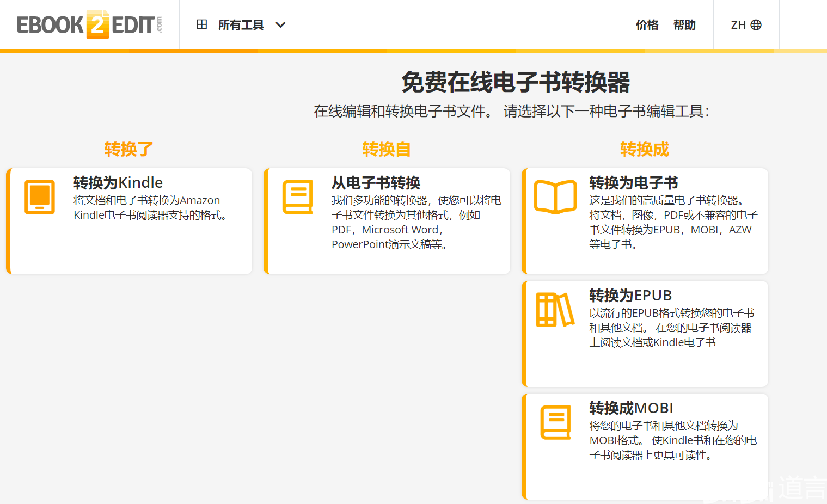Click the 免费在线电子书转换器 headline
The width and height of the screenshot is (827, 504).
[x=516, y=82]
